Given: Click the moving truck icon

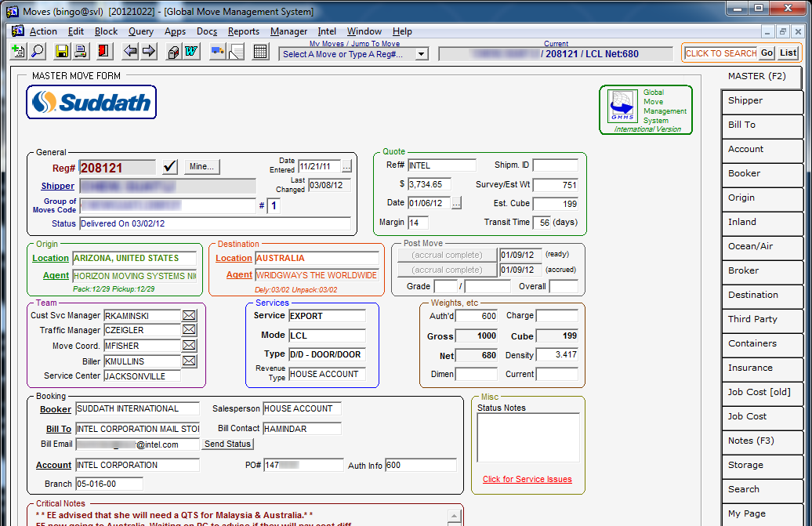Looking at the screenshot, I should point(217,51).
